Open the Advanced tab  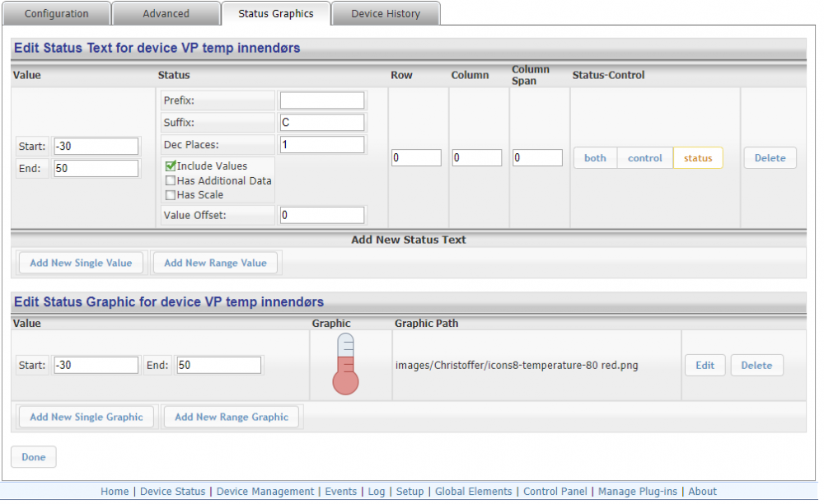[166, 14]
